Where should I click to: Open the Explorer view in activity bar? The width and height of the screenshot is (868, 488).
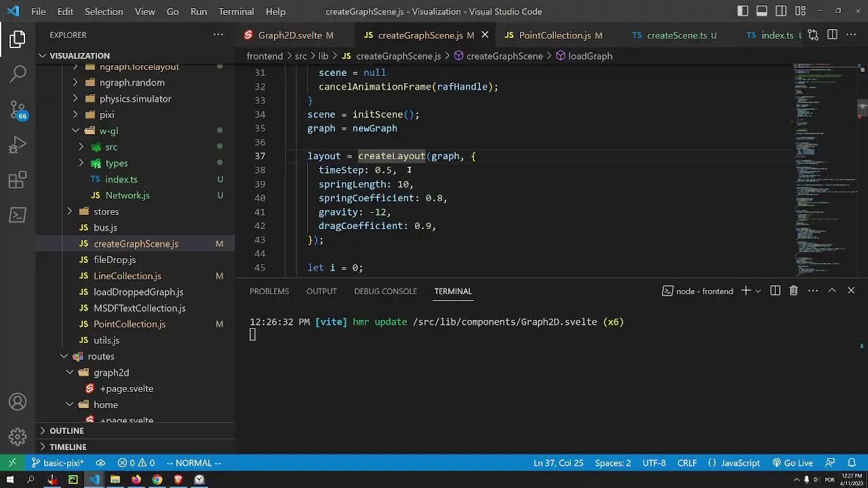[18, 39]
